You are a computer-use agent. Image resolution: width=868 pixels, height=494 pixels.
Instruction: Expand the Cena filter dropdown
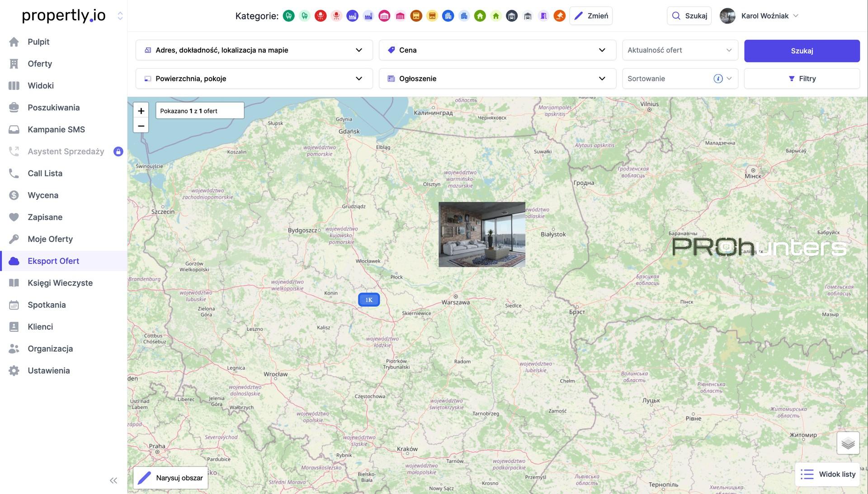click(497, 50)
